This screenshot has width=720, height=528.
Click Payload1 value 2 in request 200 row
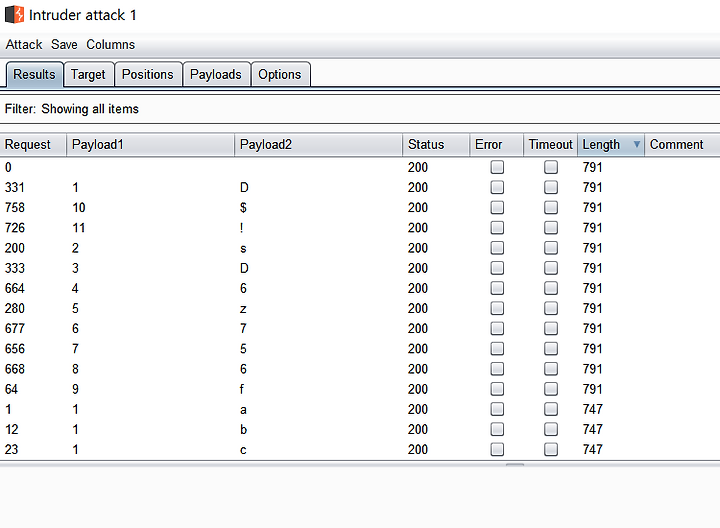(75, 248)
